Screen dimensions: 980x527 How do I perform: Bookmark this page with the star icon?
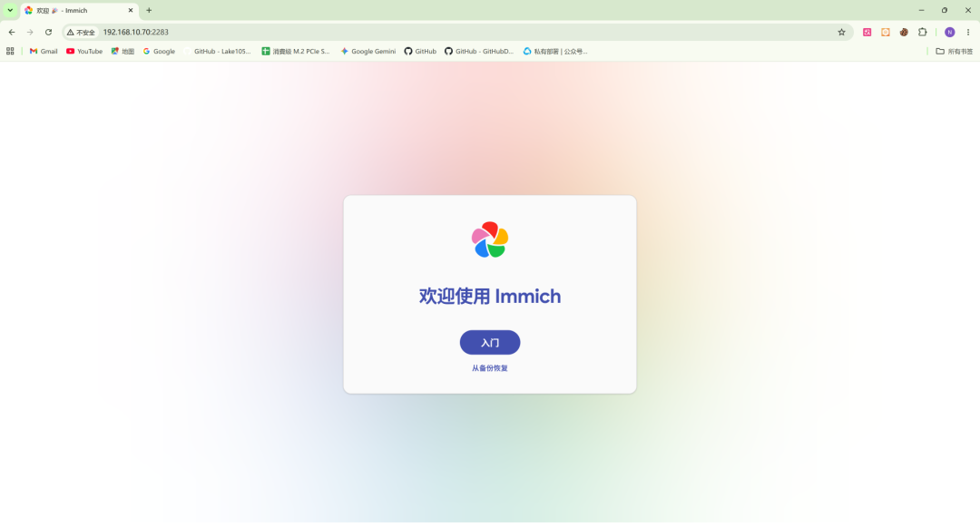(x=841, y=32)
